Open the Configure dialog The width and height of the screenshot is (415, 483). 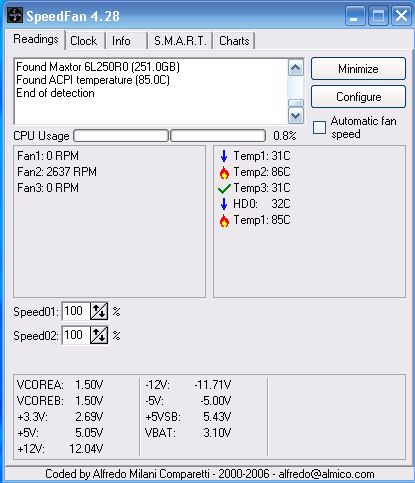tap(358, 97)
